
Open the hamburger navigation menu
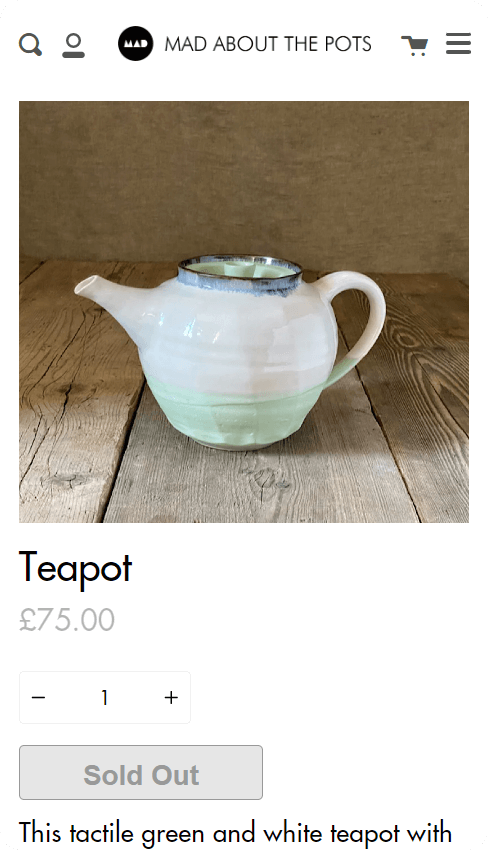tap(458, 44)
